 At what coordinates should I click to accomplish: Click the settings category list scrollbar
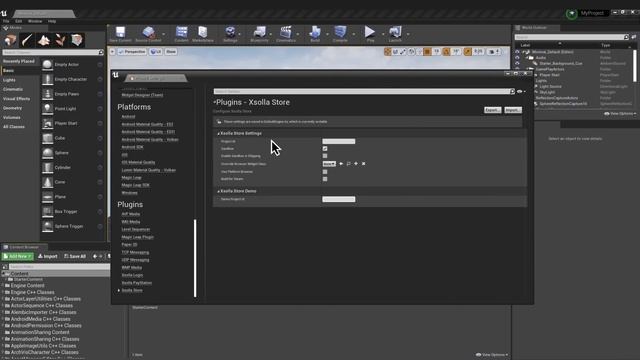[195, 258]
